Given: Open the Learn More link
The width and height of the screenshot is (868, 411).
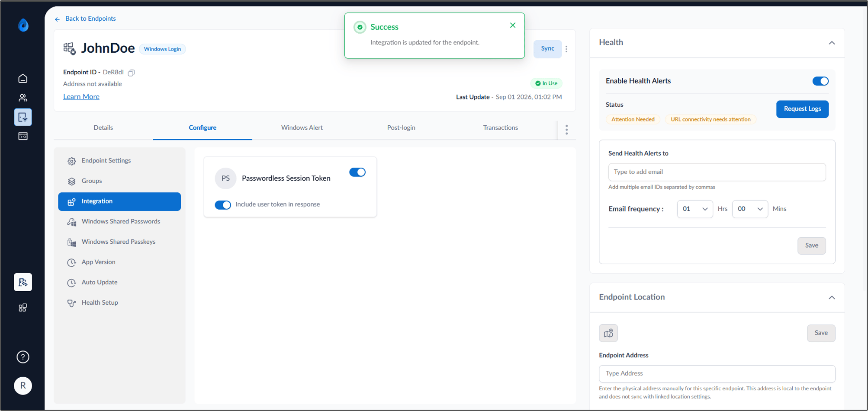Looking at the screenshot, I should point(81,97).
